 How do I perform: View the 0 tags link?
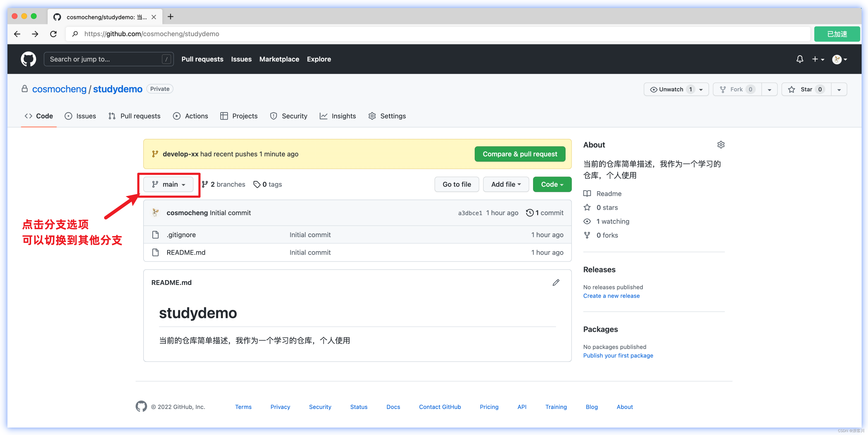point(268,184)
